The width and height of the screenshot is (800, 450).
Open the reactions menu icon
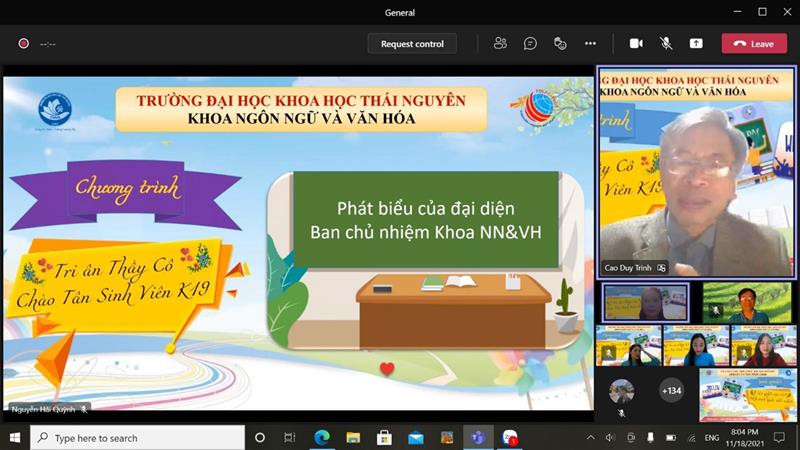(560, 43)
